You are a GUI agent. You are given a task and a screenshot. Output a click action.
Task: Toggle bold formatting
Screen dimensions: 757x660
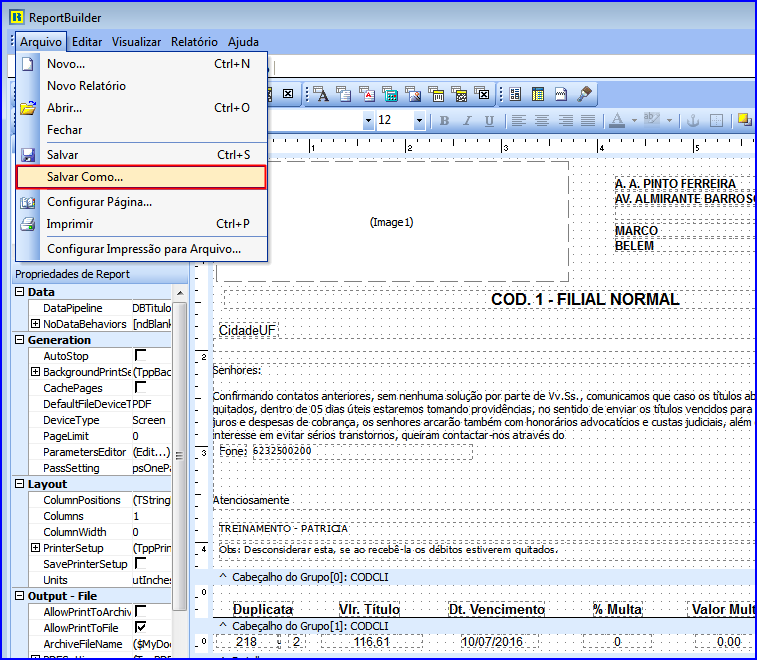(x=445, y=121)
